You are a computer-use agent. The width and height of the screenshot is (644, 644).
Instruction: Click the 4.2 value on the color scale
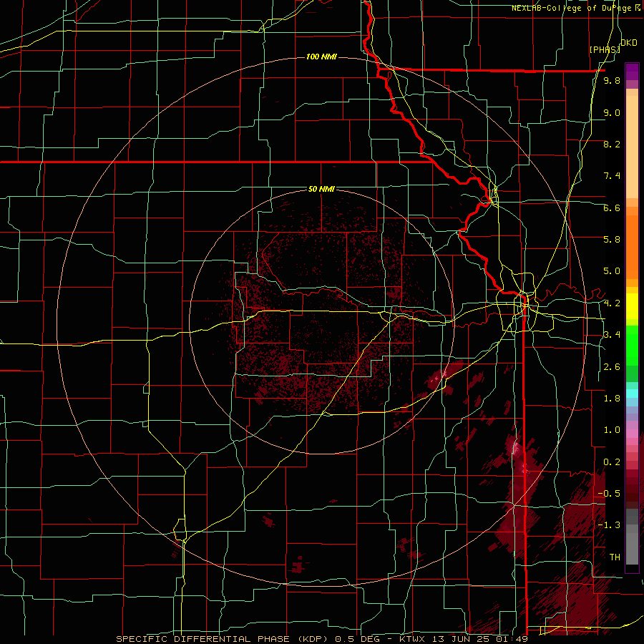click(x=612, y=303)
